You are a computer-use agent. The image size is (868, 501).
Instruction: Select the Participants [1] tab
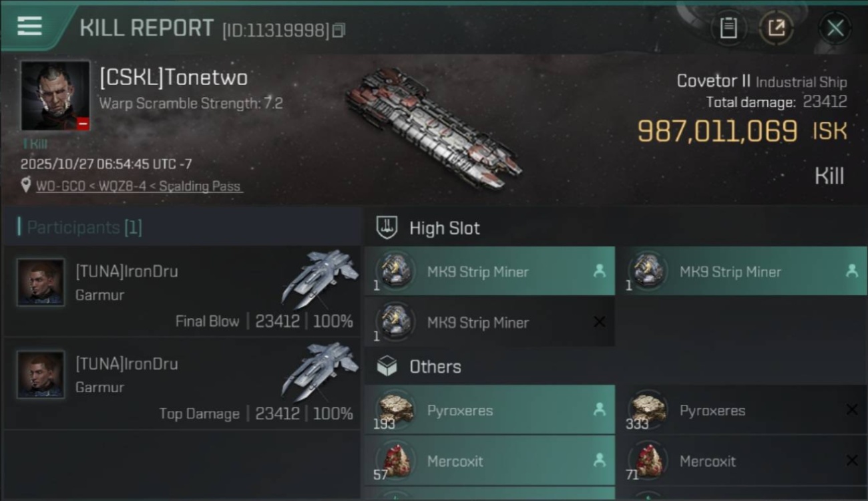[x=84, y=228]
